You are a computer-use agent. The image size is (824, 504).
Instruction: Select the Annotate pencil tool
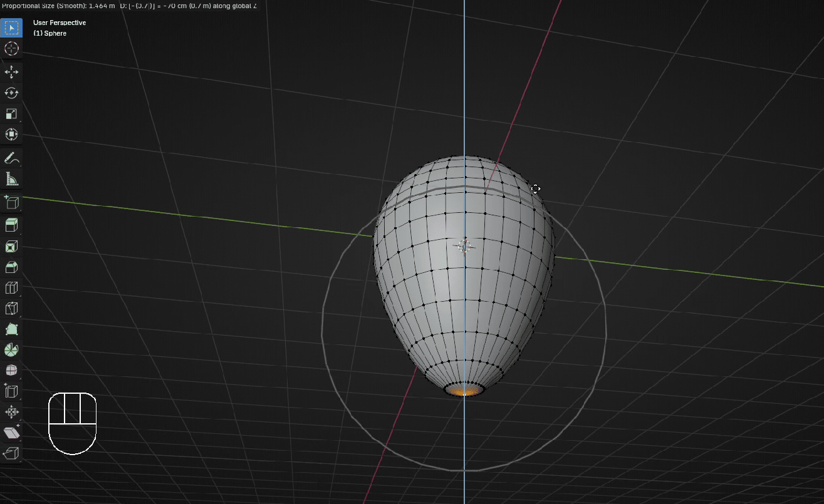(11, 158)
